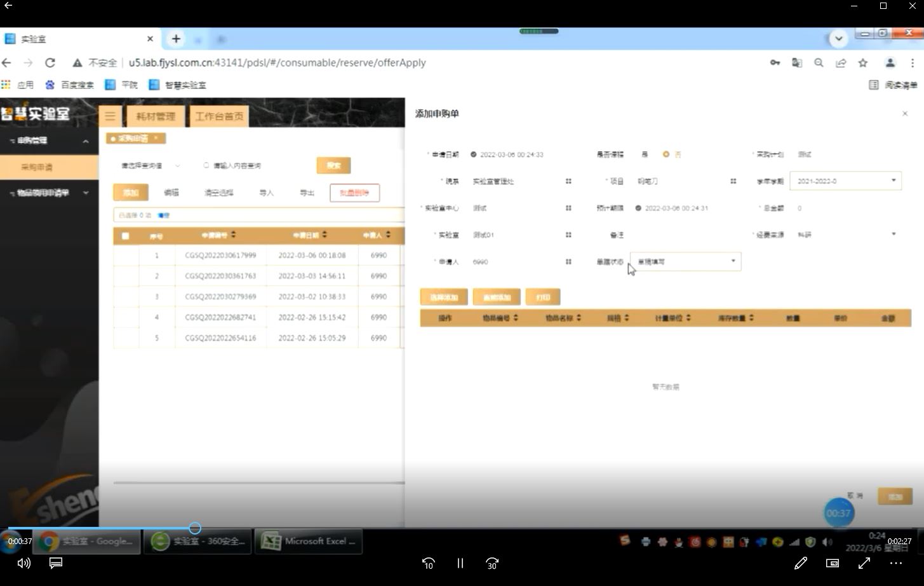Screen dimensions: 924x586
Task: Expand video to full screen
Action: (864, 563)
